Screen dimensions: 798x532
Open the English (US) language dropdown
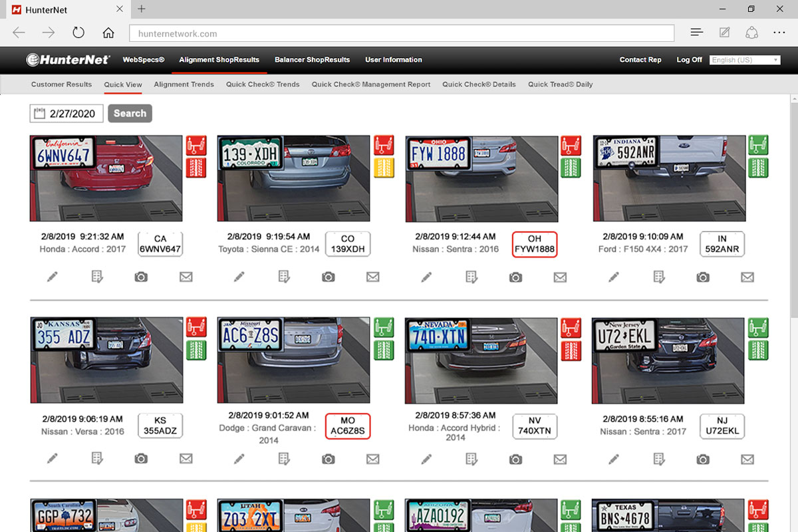[x=744, y=60]
